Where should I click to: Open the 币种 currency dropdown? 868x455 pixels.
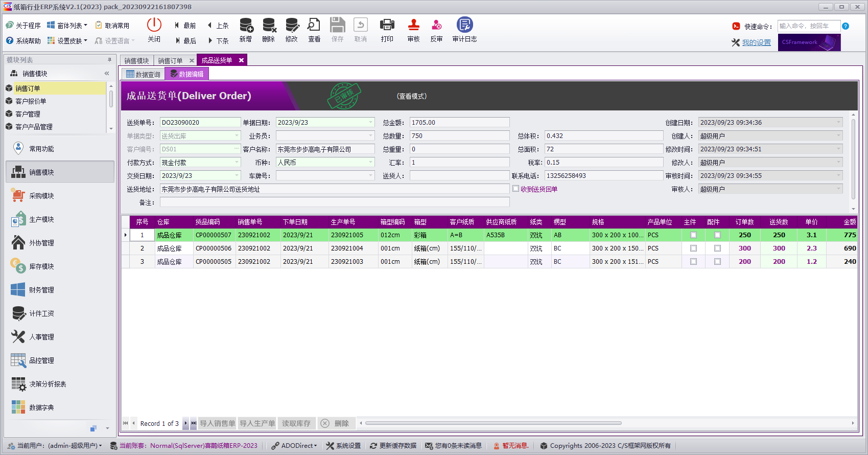(x=371, y=162)
